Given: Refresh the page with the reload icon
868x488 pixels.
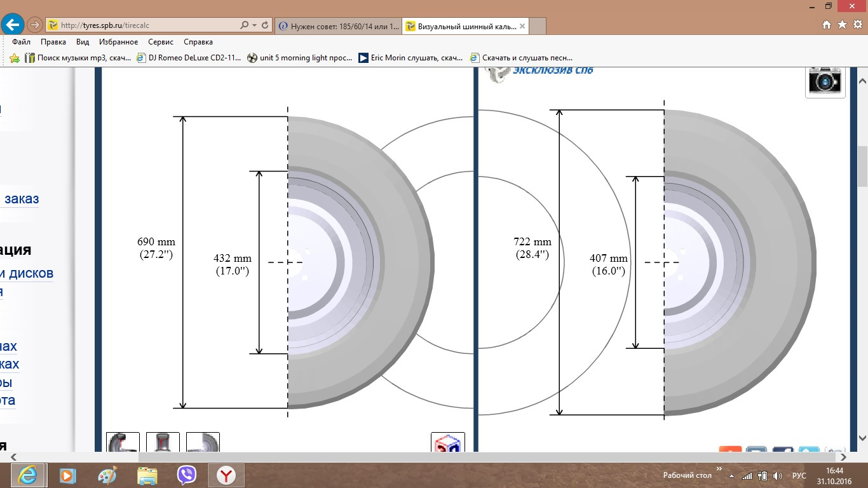Looking at the screenshot, I should pyautogui.click(x=265, y=25).
